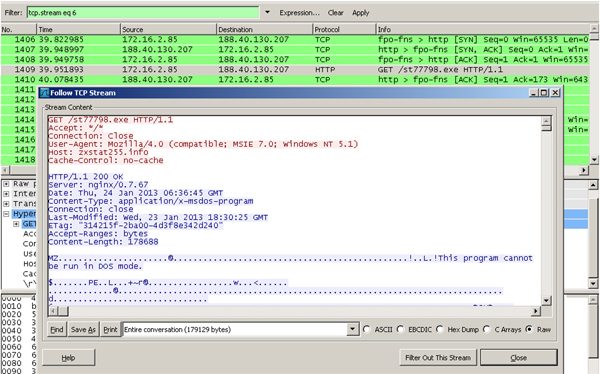Click packet details scroll down arrow
Viewport: 600px width, 374px height.
[593, 284]
